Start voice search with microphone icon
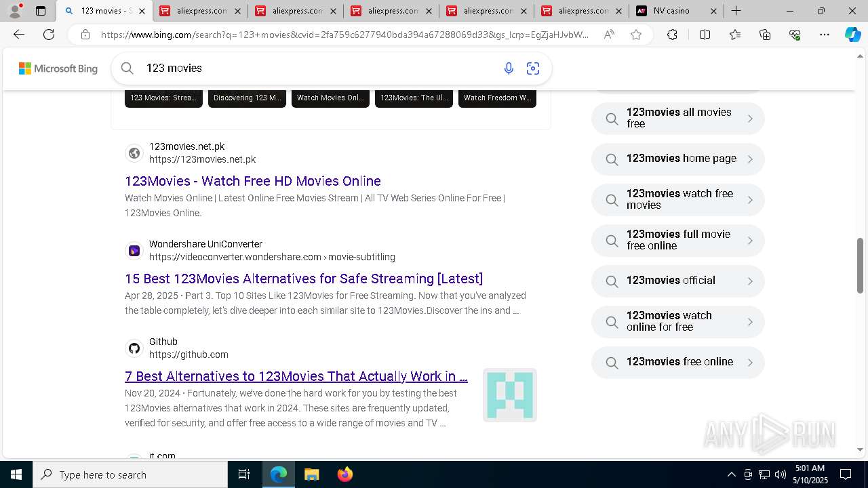The height and width of the screenshot is (488, 868). click(x=509, y=68)
